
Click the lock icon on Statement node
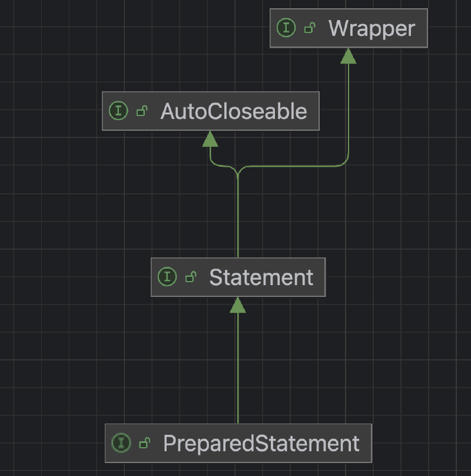pyautogui.click(x=191, y=277)
